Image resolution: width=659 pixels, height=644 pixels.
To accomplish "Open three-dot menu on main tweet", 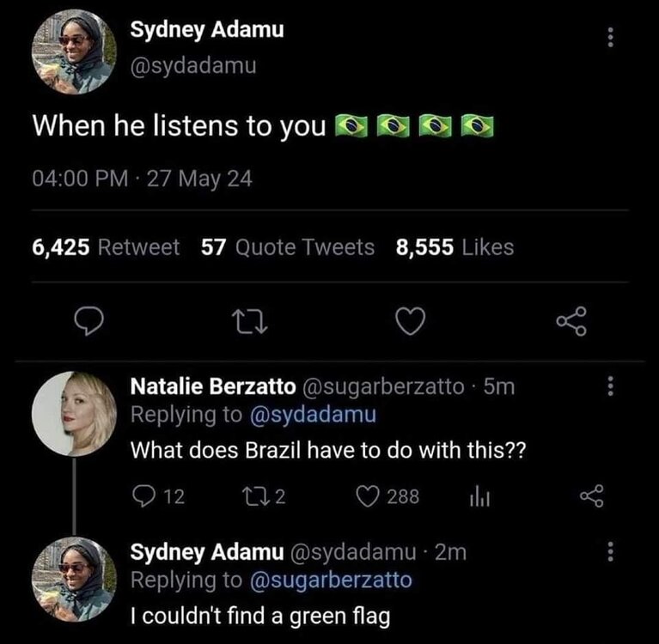I will (611, 38).
